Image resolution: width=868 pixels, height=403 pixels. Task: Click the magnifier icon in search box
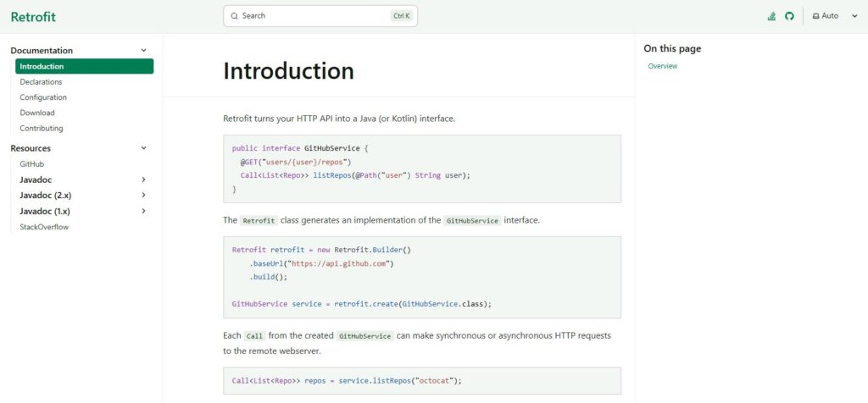click(234, 16)
